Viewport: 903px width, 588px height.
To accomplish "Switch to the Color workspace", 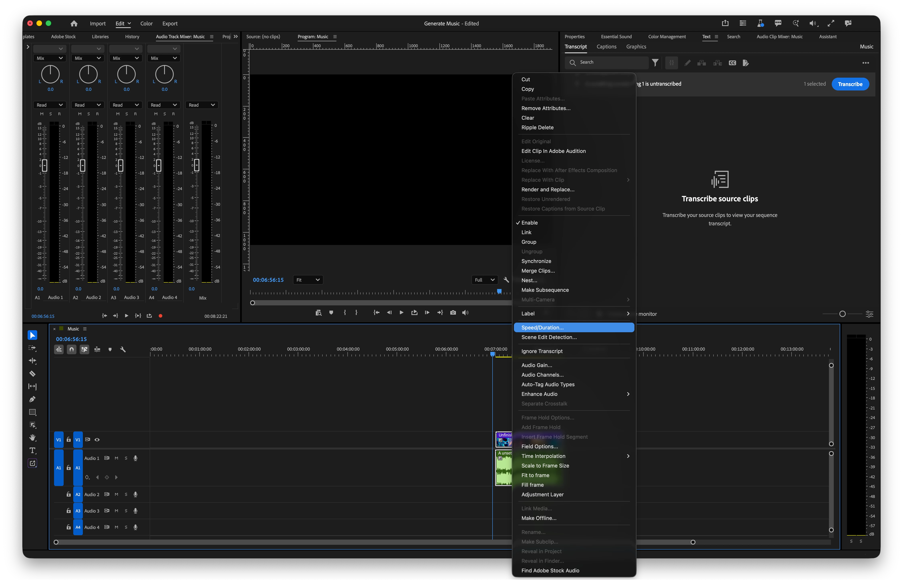I will point(146,24).
